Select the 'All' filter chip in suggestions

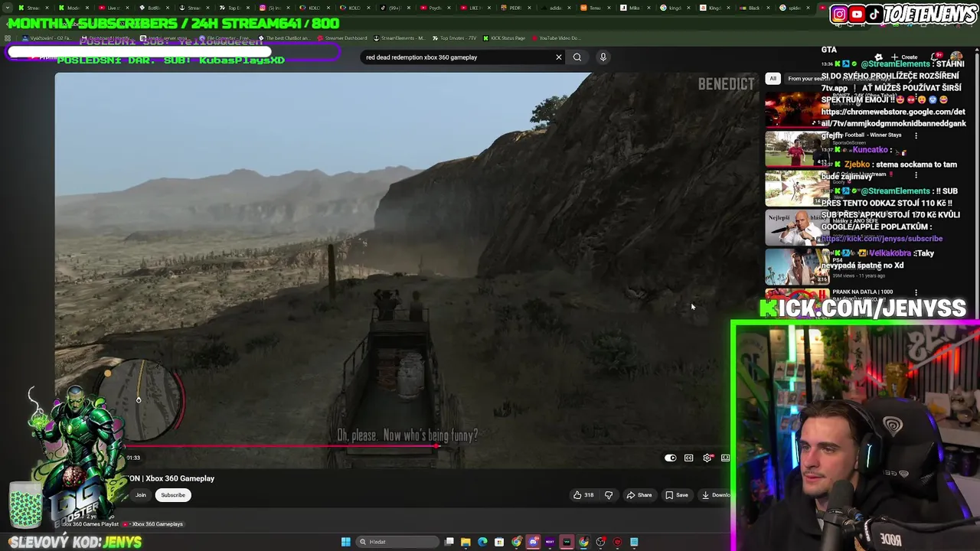[x=773, y=78]
